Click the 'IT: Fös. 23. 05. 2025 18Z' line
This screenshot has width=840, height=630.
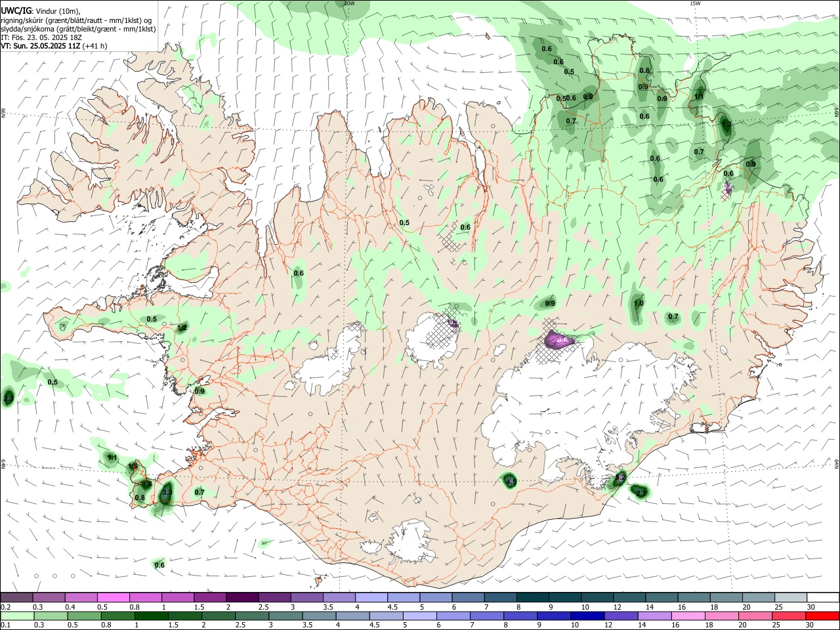(41, 37)
